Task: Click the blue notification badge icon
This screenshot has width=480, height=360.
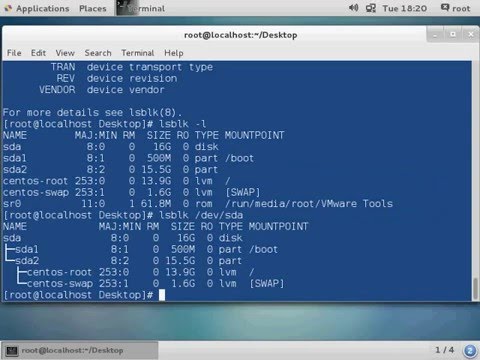Action: click(x=470, y=351)
